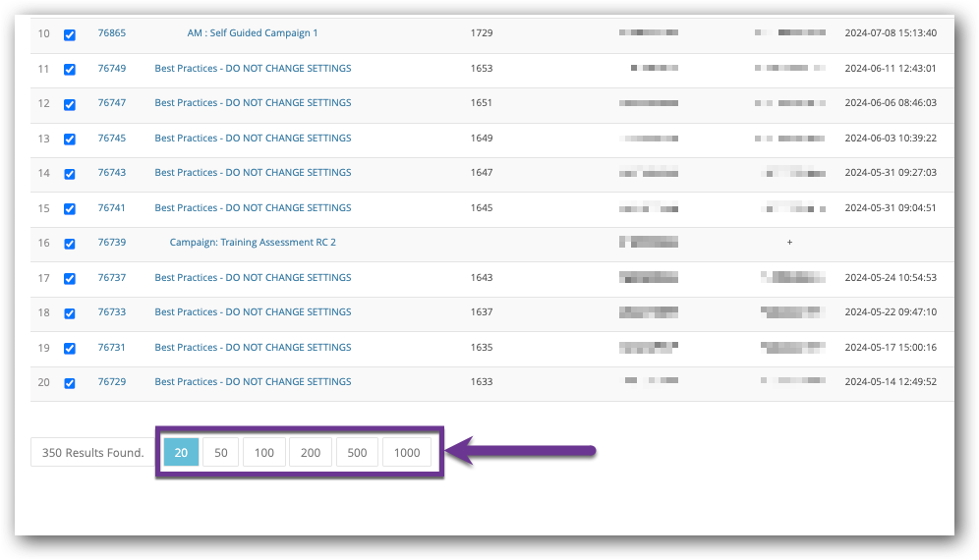Click timestamp 2024-05-31 09:04:51

[x=891, y=208]
